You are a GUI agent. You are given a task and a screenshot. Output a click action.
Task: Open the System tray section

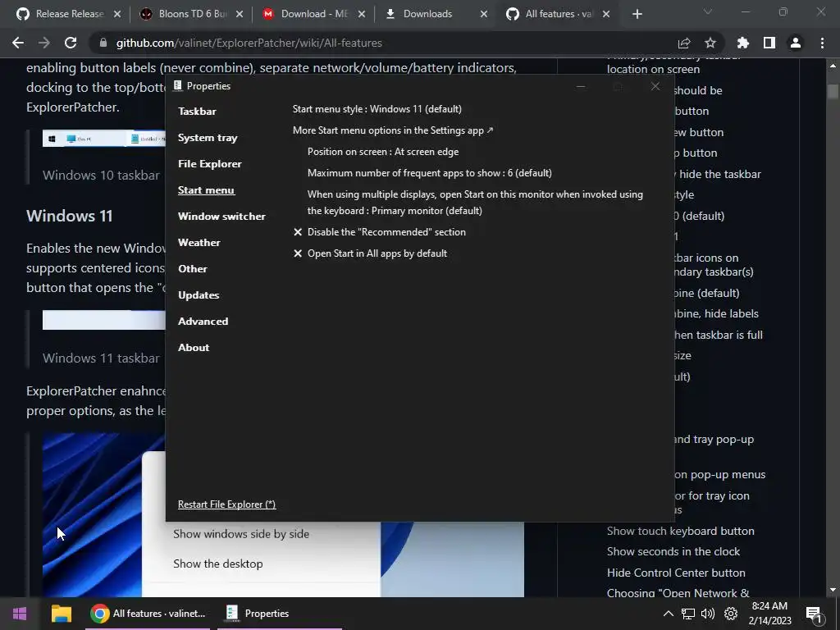point(208,138)
